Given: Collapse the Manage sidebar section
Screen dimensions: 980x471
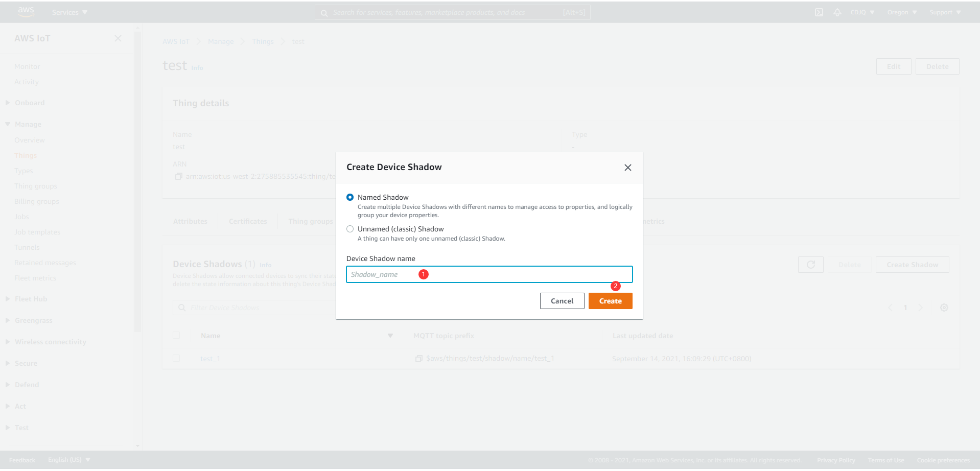Looking at the screenshot, I should [8, 124].
